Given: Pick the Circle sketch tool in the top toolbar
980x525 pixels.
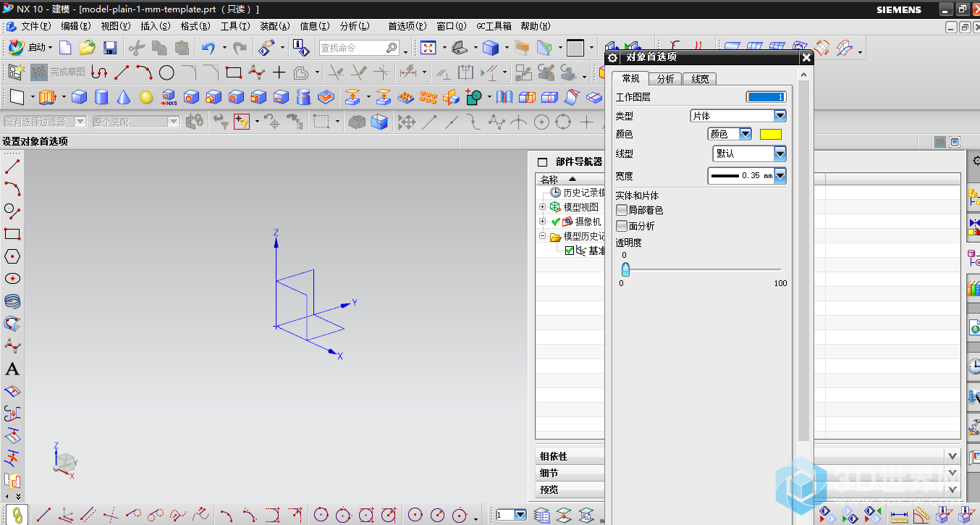Looking at the screenshot, I should click(166, 72).
